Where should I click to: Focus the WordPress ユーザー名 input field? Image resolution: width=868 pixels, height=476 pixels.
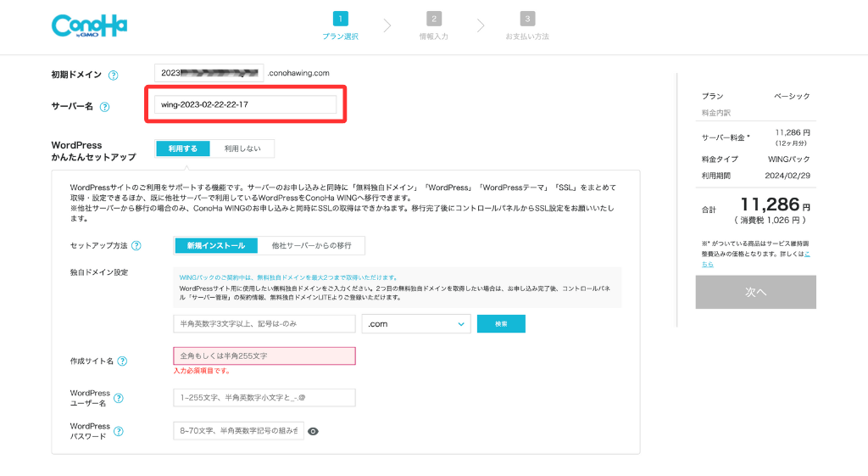[x=264, y=397]
